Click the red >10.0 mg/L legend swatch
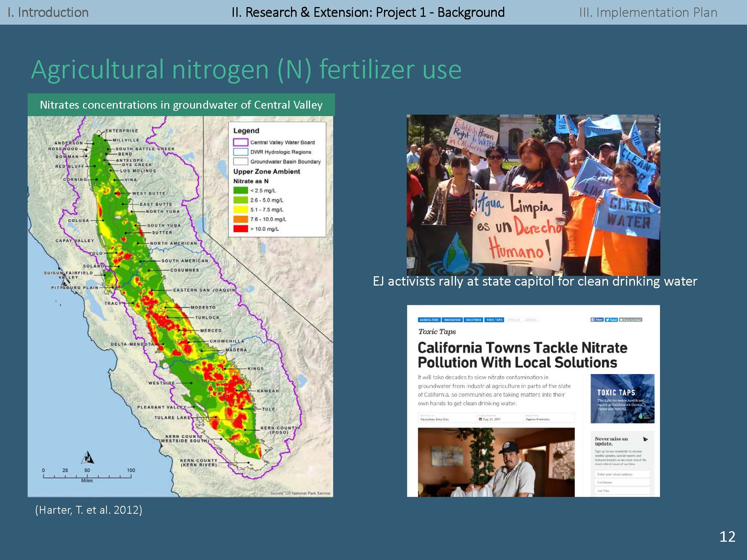Viewport: 747px width, 560px height. point(241,229)
